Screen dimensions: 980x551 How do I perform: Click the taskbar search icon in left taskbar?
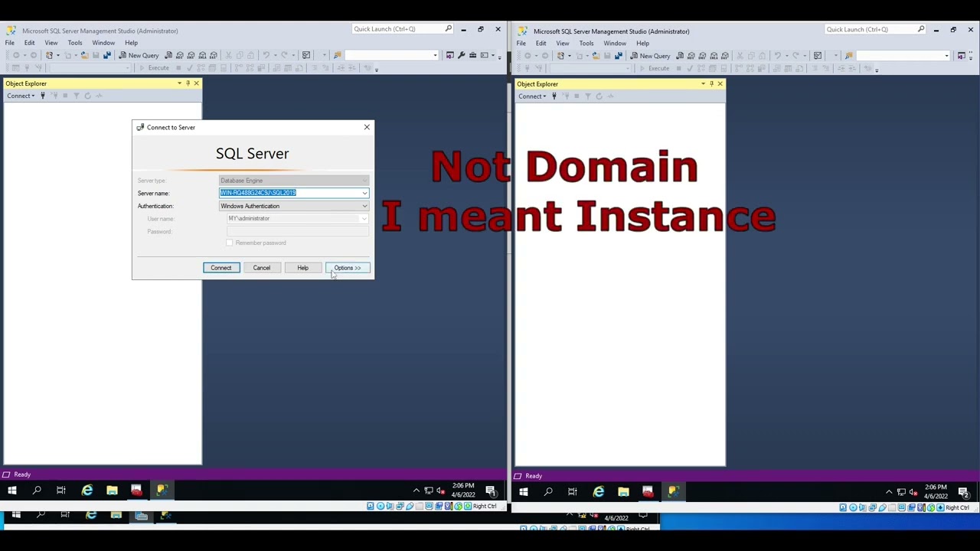coord(37,491)
